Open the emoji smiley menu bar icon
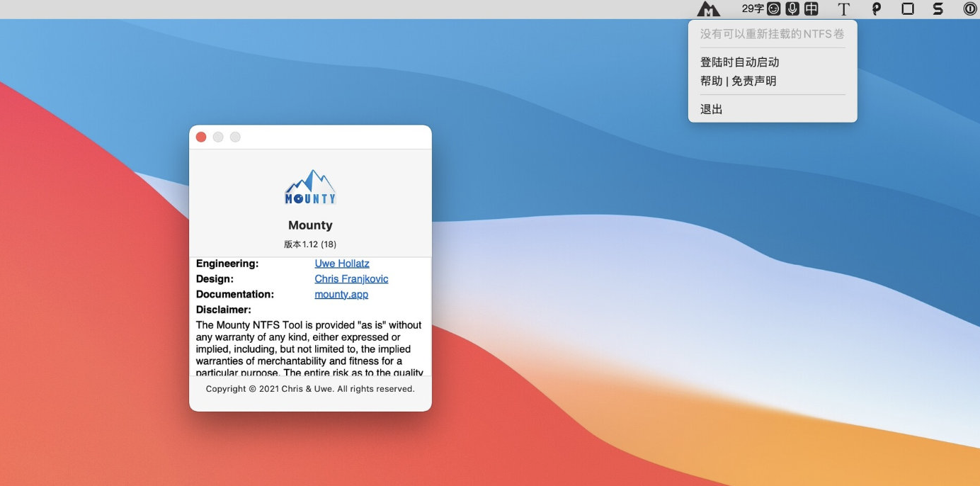The image size is (980, 486). pyautogui.click(x=774, y=9)
